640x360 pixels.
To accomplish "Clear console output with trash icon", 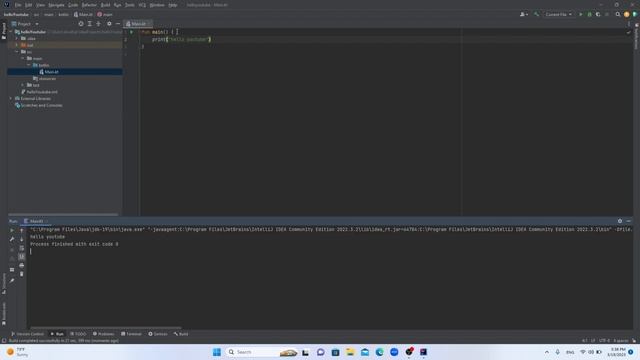I will (22, 274).
